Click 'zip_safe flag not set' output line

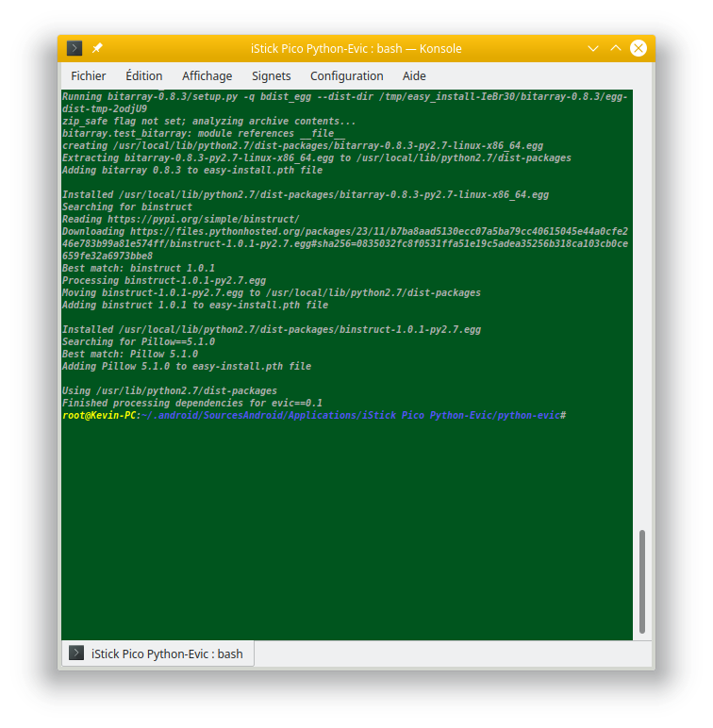point(208,122)
